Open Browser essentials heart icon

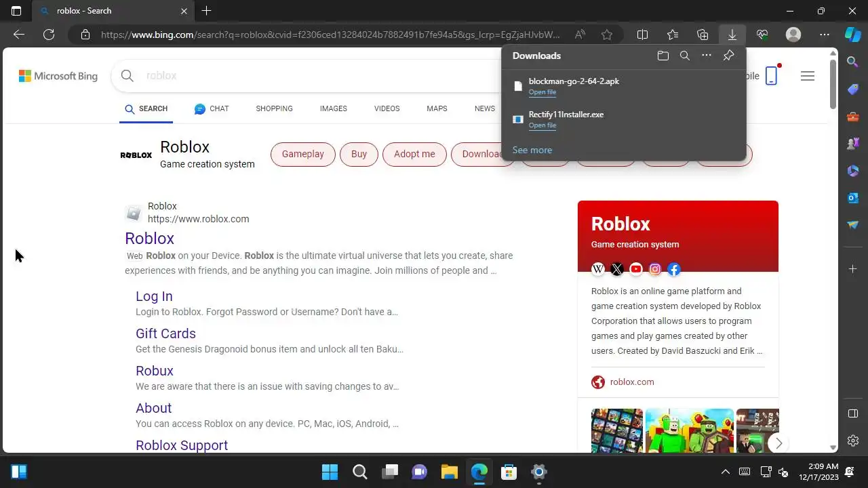(762, 35)
